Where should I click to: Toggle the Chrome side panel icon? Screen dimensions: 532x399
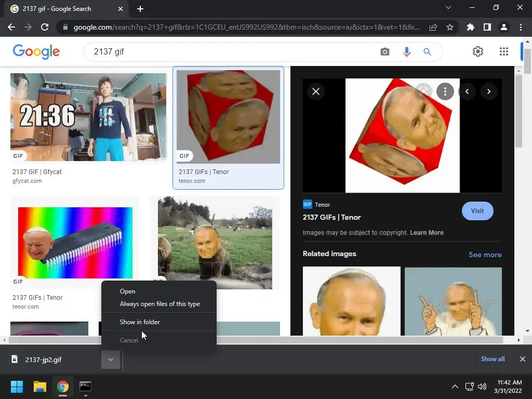(x=487, y=27)
